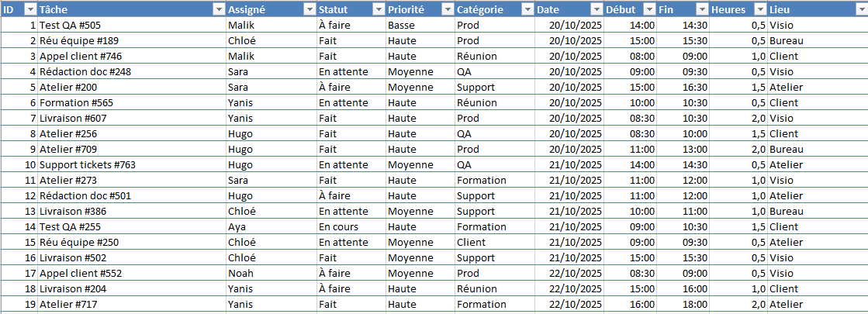Screen dimensions: 868x314
Task: Open the Heures filter dropdown
Action: point(759,9)
